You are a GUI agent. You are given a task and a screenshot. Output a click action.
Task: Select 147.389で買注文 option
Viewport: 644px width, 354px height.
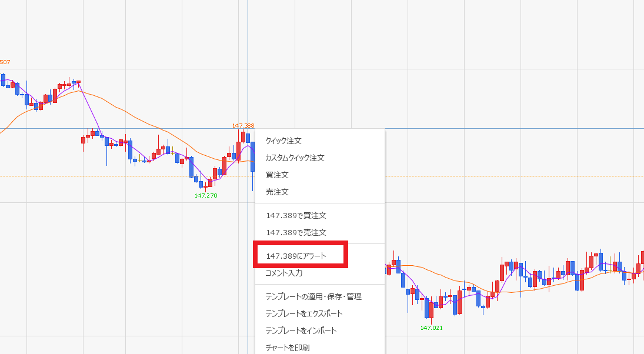(296, 216)
